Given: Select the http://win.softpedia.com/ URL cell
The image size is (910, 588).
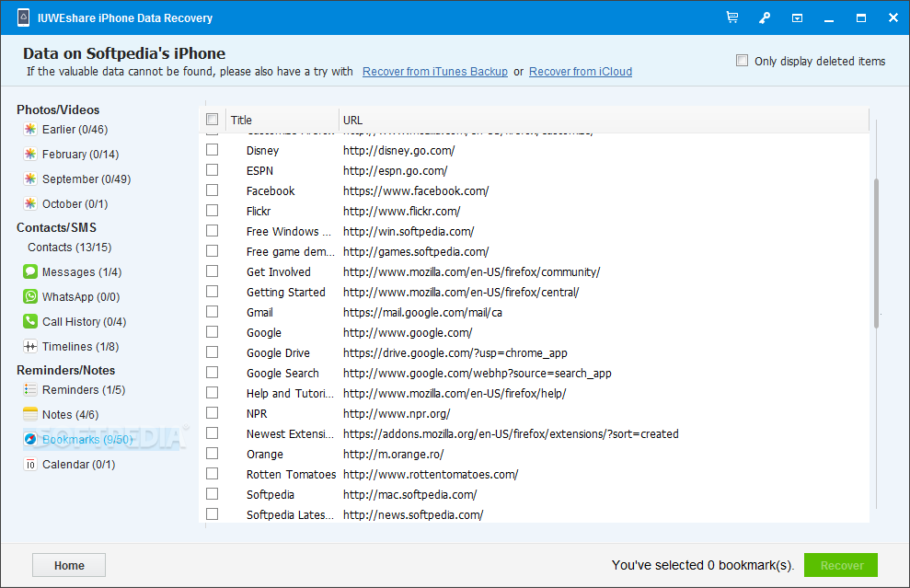Looking at the screenshot, I should (x=409, y=231).
